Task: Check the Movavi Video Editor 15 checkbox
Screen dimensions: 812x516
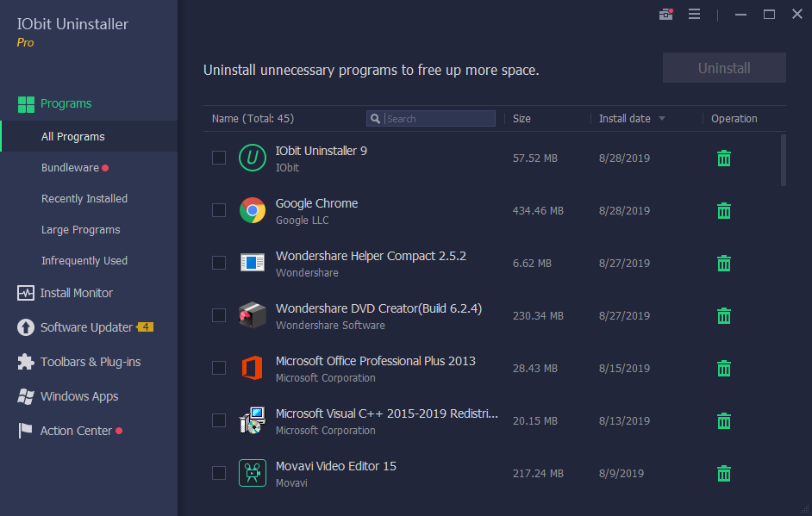Action: pos(219,473)
